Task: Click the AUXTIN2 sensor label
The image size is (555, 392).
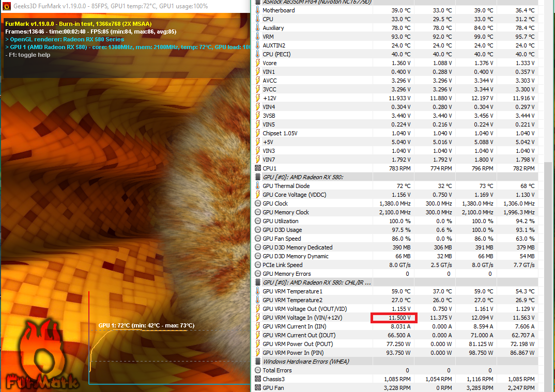Action: tap(274, 45)
